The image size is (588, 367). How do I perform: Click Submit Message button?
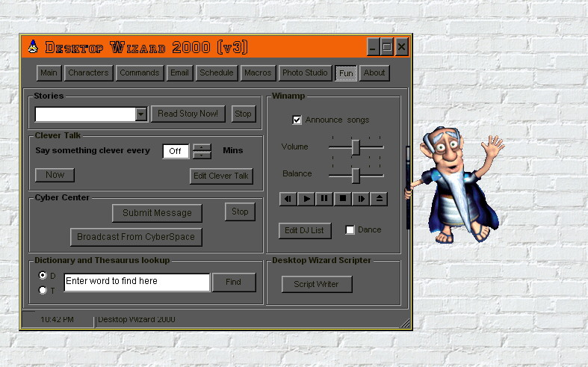point(157,213)
